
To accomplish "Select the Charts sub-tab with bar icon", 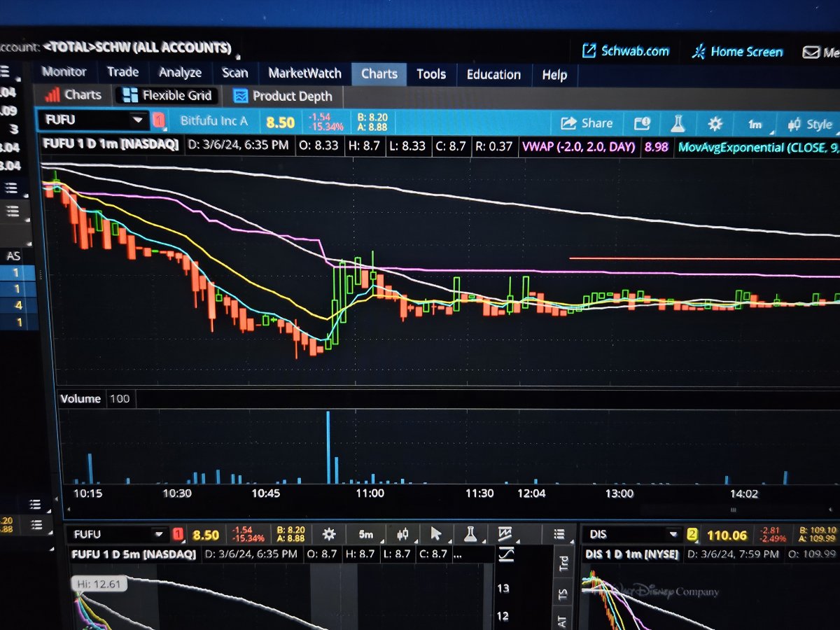I will [x=73, y=94].
